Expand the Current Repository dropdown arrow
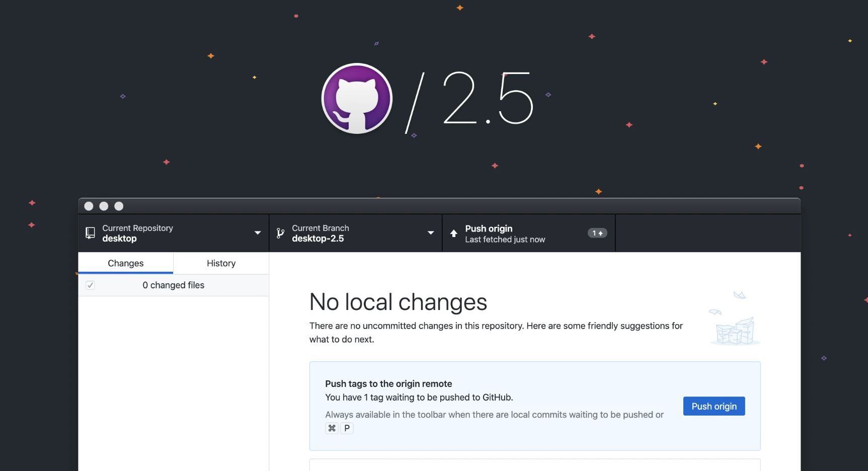 [258, 233]
